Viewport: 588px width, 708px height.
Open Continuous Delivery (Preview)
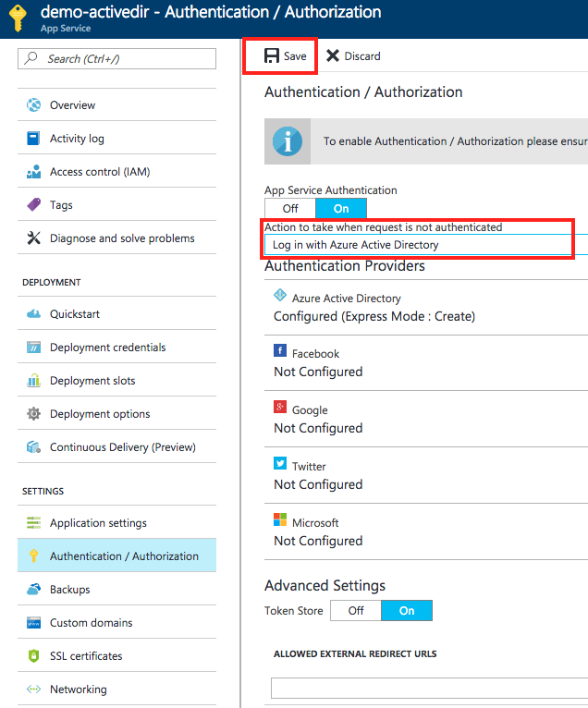pos(117,447)
